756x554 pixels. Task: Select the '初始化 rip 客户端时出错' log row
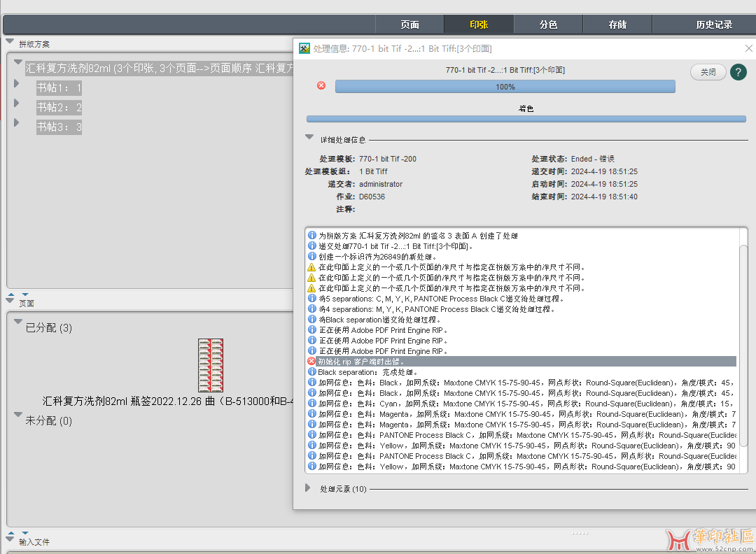tap(521, 362)
